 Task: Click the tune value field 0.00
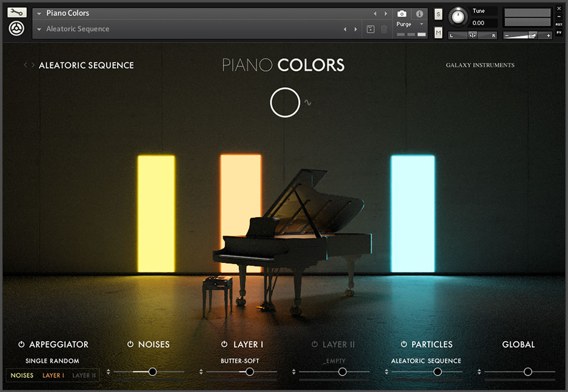pos(483,23)
